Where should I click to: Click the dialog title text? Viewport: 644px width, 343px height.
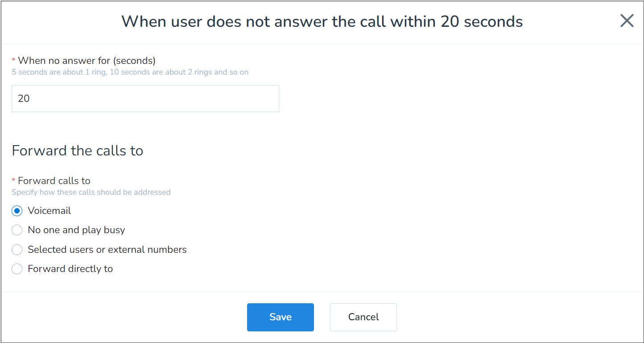322,21
